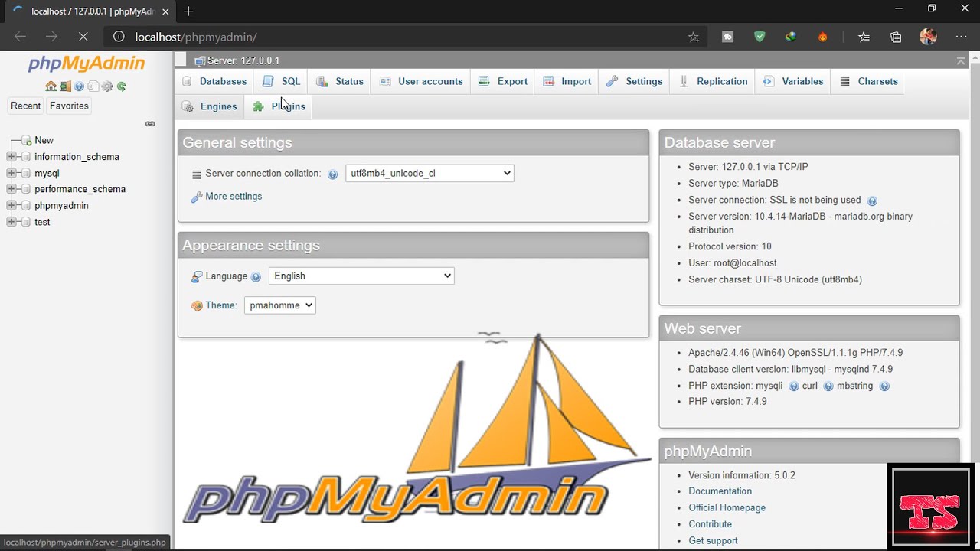Open the Settings tab

tap(635, 81)
